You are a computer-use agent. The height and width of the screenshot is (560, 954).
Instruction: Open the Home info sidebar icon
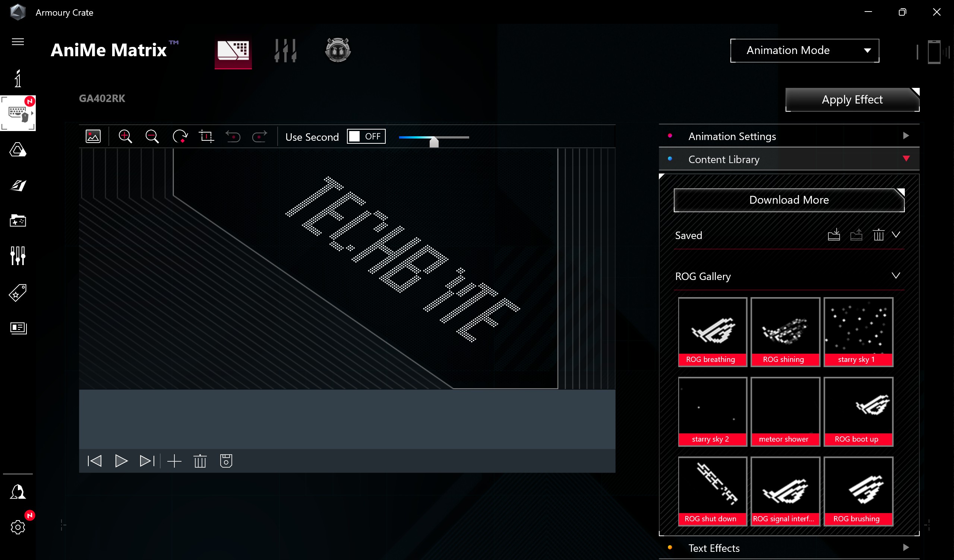(x=18, y=78)
